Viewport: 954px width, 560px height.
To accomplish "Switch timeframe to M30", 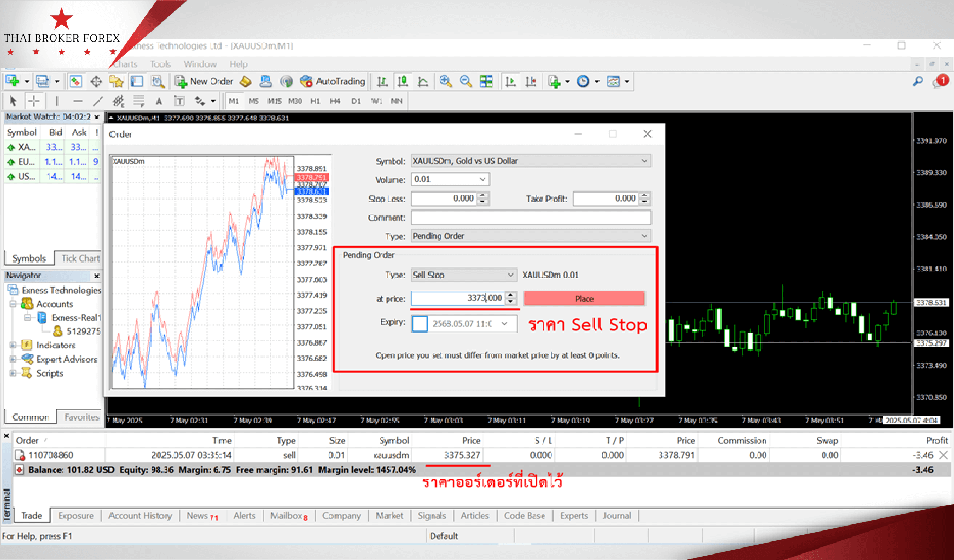I will (x=295, y=101).
